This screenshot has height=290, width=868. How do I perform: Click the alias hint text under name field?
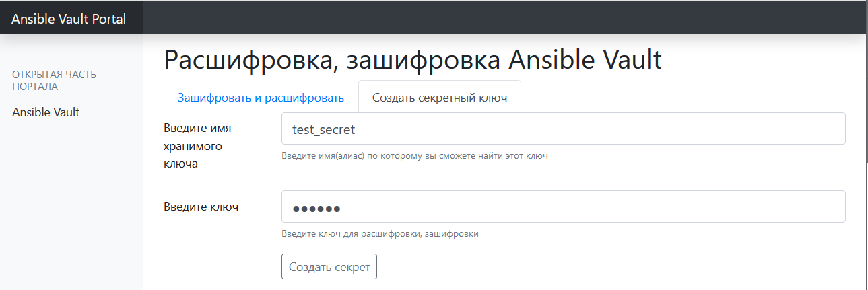[x=415, y=156]
